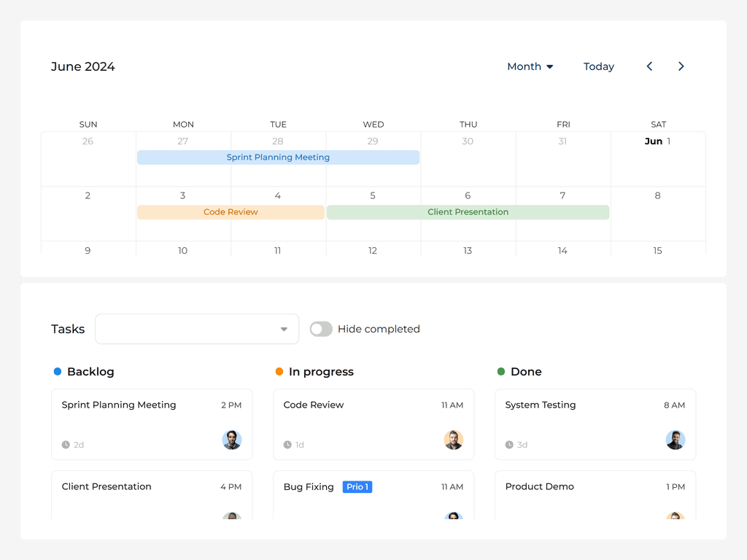Image resolution: width=747 pixels, height=560 pixels.
Task: Click the Prio 1 badge on Bug Fixing task
Action: pyautogui.click(x=357, y=486)
